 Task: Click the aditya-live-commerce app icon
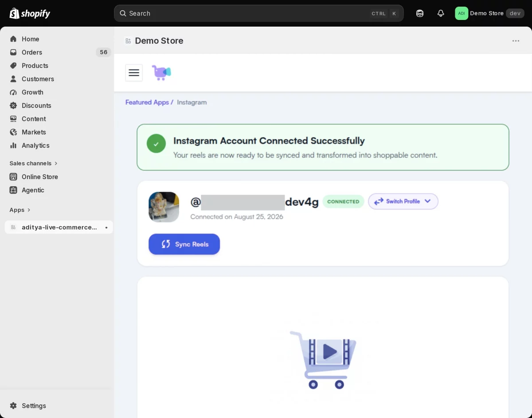(x=13, y=227)
